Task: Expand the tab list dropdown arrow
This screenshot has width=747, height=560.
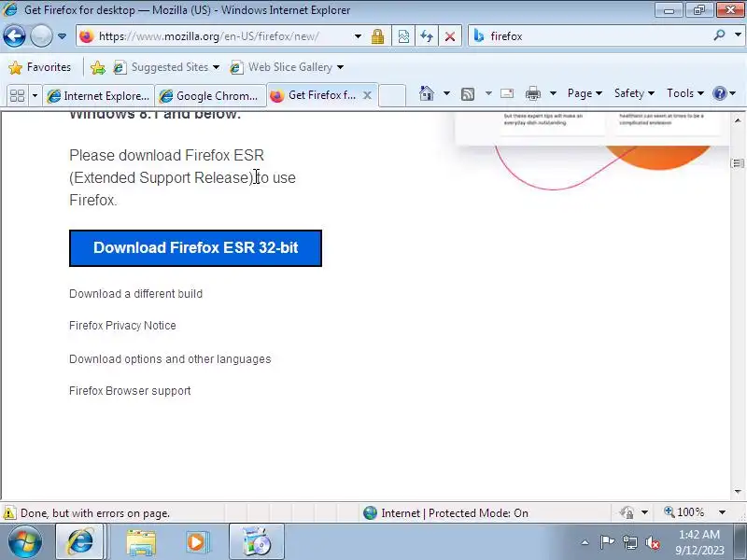Action: 35,96
